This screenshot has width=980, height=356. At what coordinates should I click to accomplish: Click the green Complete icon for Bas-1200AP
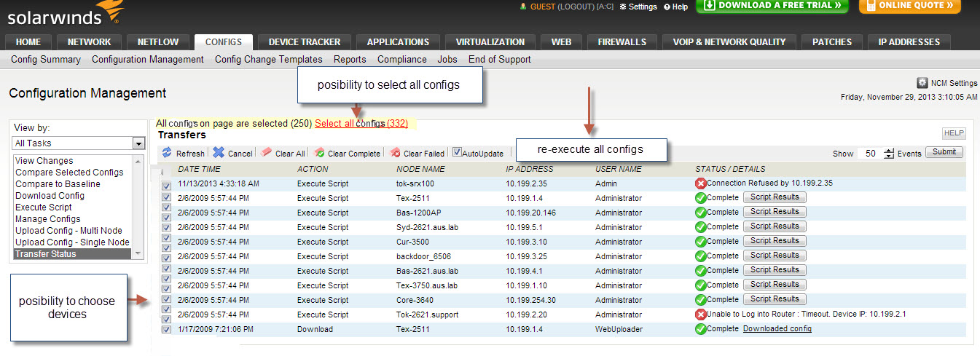(x=701, y=213)
